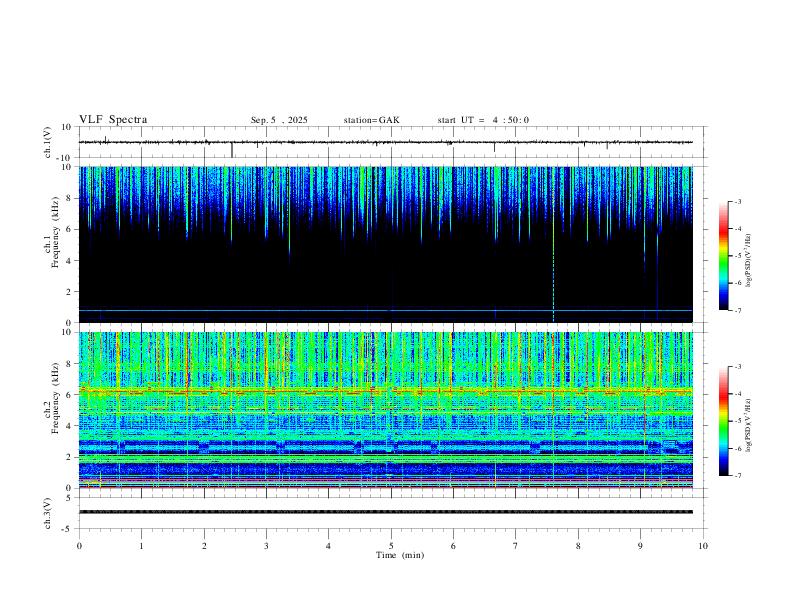Click the "ch.3(V)" axis label
Image resolution: width=792 pixels, height=612 pixels.
coord(48,513)
